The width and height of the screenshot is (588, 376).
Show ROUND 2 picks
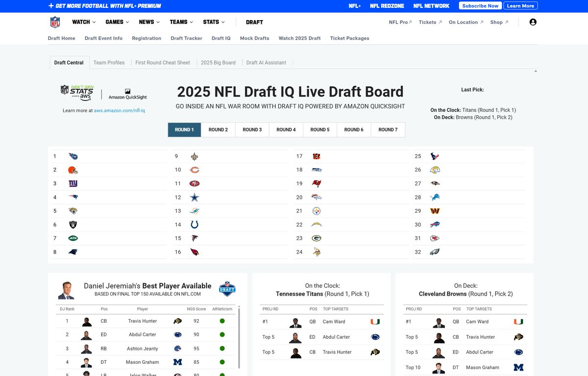point(218,130)
